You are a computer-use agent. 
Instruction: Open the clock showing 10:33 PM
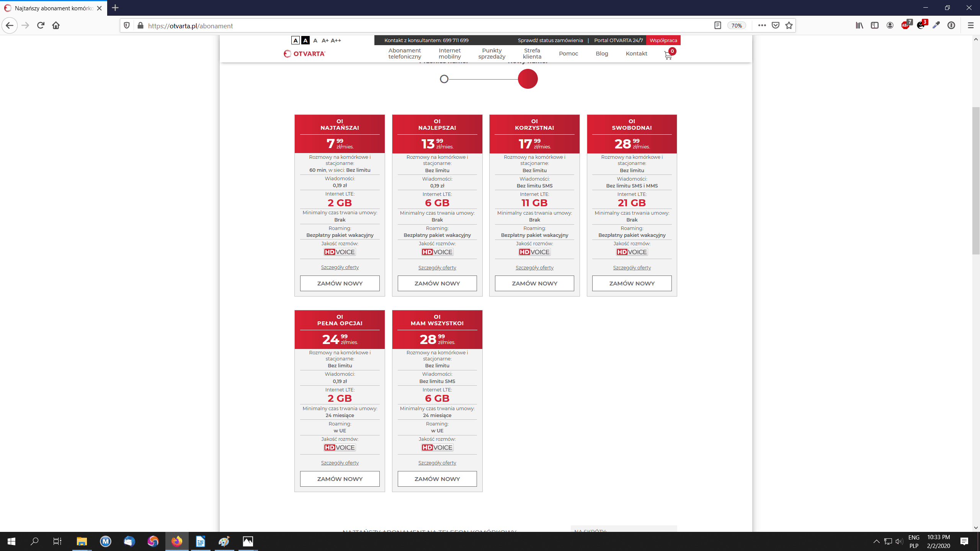coord(938,541)
